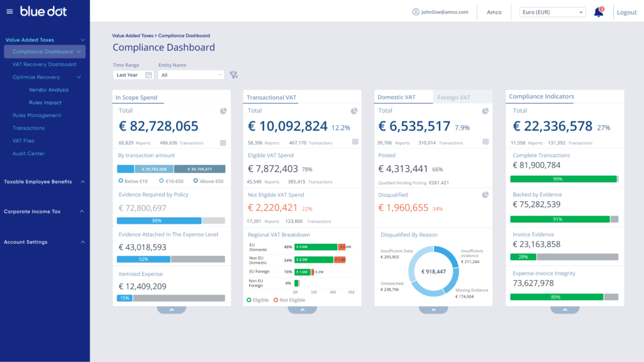Switch to the Foreign VAT tab
This screenshot has width=644, height=362.
453,97
